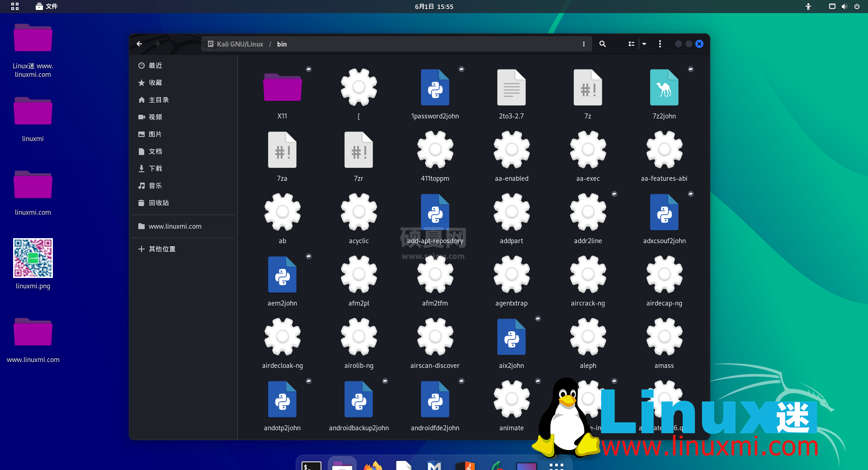The width and height of the screenshot is (868, 470).
Task: Select aa-enabled executable
Action: [511, 156]
